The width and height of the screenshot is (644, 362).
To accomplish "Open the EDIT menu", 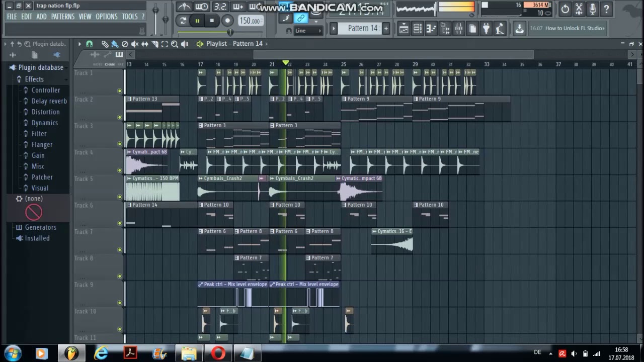I will click(x=27, y=17).
